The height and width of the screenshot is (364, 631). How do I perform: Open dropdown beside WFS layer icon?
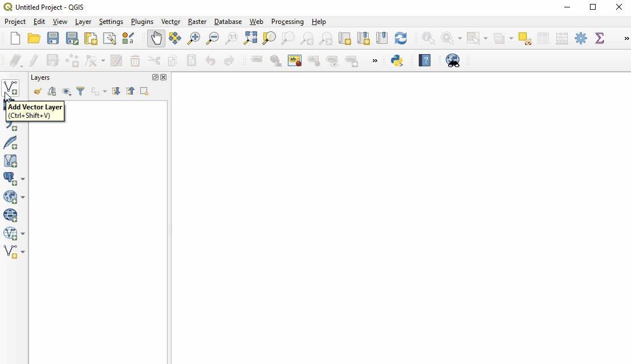coord(23,234)
